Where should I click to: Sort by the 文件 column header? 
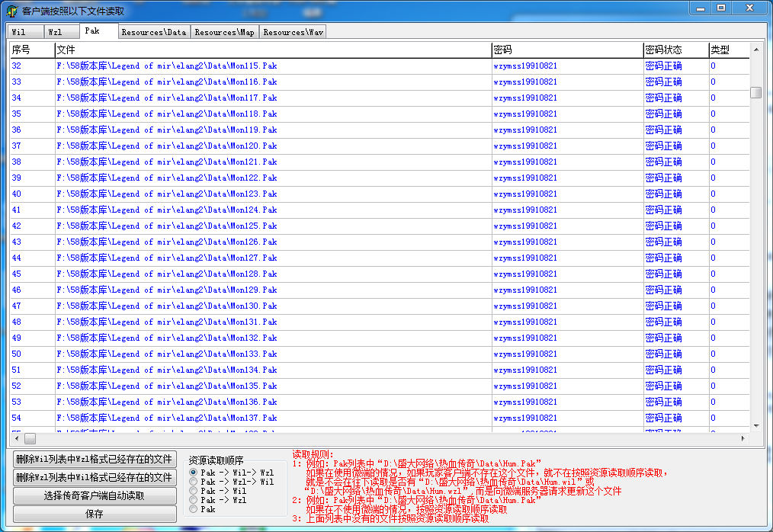coord(273,50)
